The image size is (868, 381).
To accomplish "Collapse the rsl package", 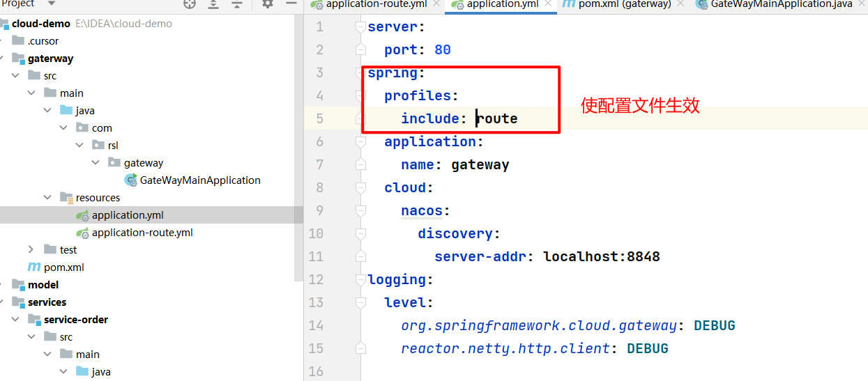I will 79,146.
